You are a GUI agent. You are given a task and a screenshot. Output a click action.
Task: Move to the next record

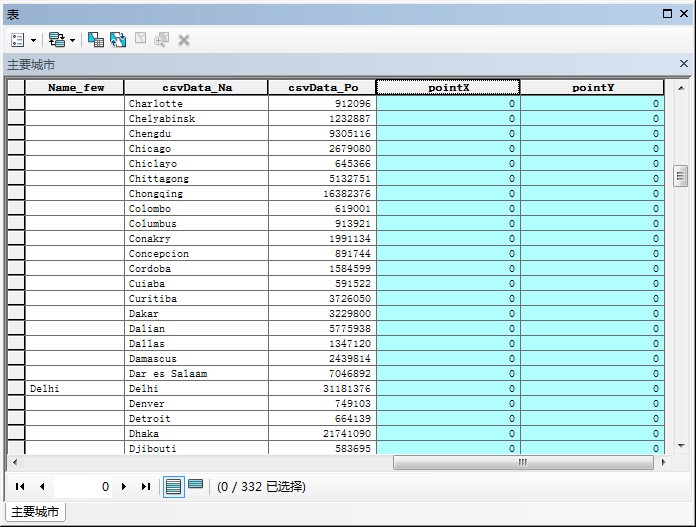124,487
